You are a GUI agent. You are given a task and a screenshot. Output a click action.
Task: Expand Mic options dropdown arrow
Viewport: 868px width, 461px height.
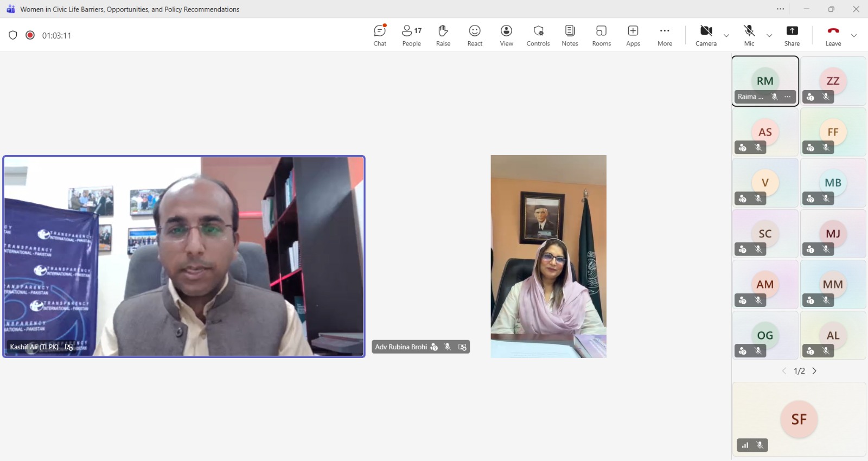click(769, 36)
